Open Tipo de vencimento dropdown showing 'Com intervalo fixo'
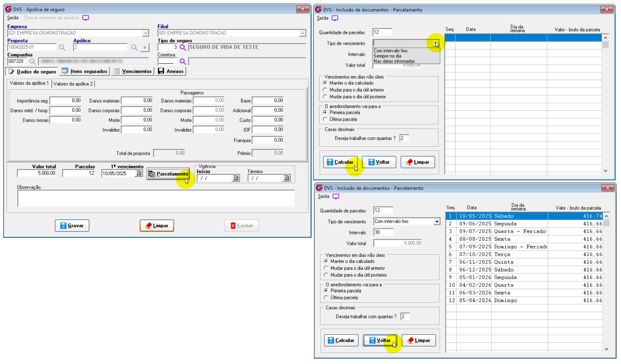Viewport: 621px width, 364px height. pos(437,222)
